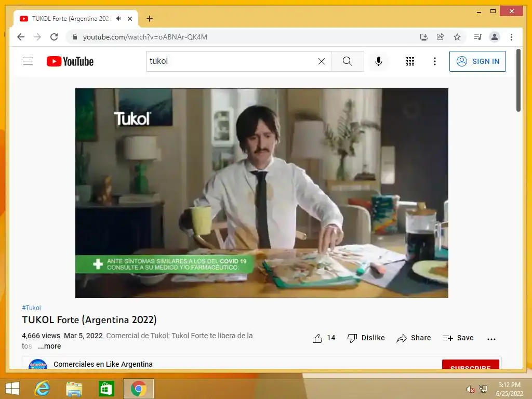Run the search with magnifier button
This screenshot has width=532, height=399.
coord(347,61)
